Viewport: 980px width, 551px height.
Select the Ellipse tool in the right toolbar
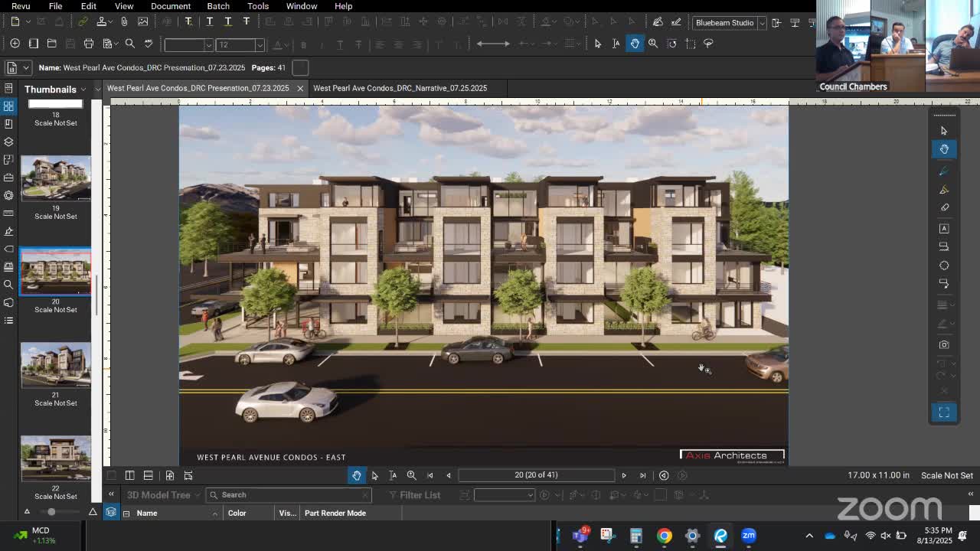pyautogui.click(x=944, y=266)
